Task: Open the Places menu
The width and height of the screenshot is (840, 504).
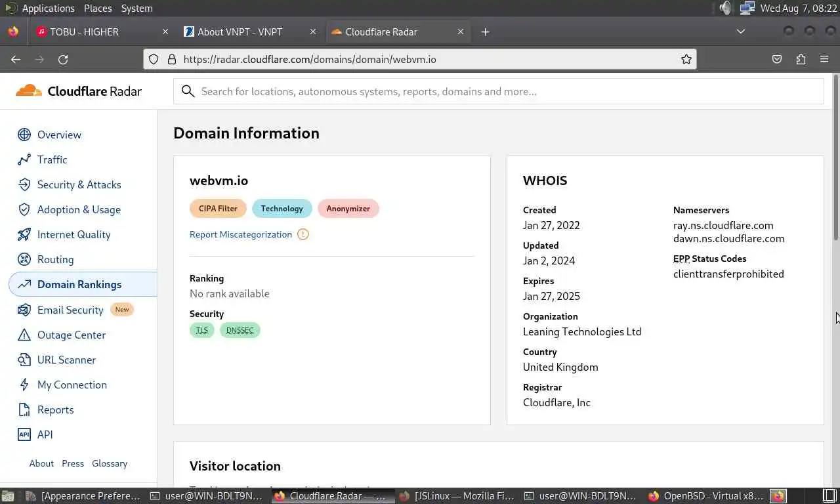Action: coord(98,8)
